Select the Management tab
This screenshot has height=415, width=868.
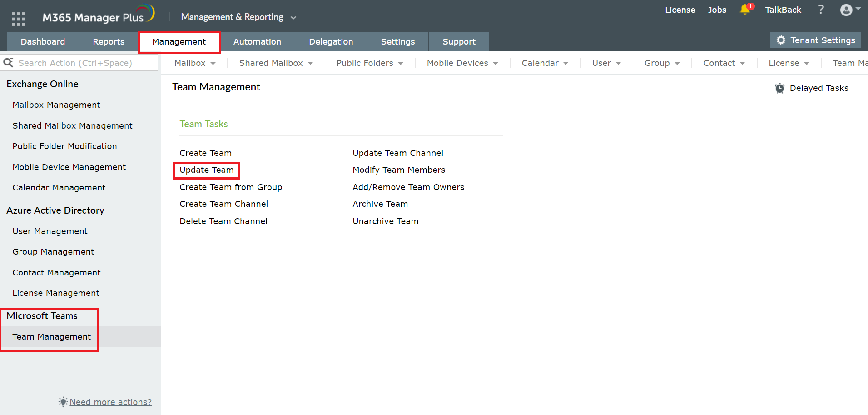coord(179,42)
